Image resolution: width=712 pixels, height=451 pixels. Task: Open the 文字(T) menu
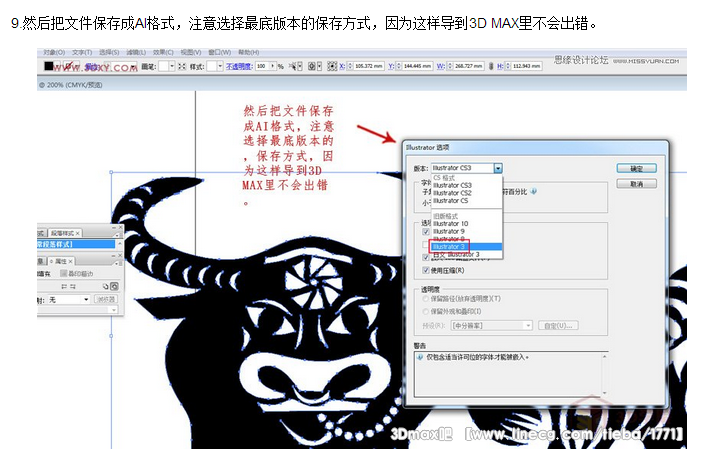[x=82, y=52]
